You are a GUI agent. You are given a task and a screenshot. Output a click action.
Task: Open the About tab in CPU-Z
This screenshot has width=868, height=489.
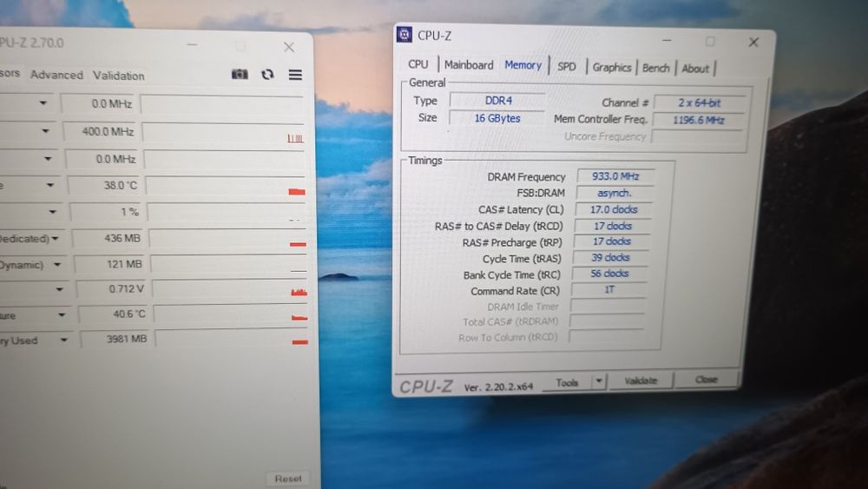[694, 68]
